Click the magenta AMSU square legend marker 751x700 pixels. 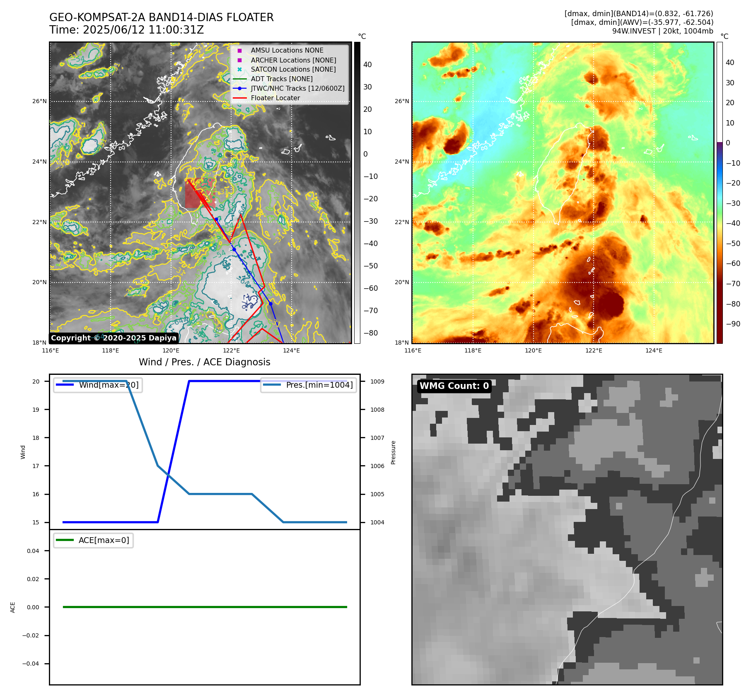click(x=239, y=51)
